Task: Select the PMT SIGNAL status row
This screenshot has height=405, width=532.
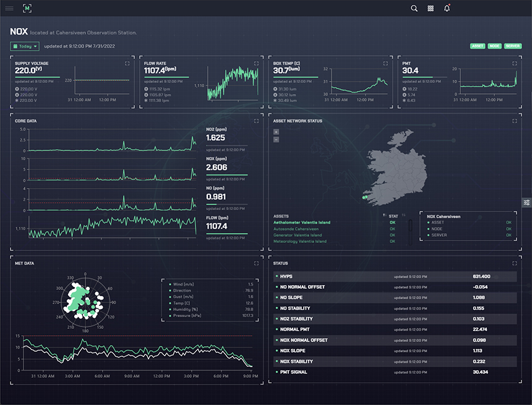Action: tap(395, 372)
